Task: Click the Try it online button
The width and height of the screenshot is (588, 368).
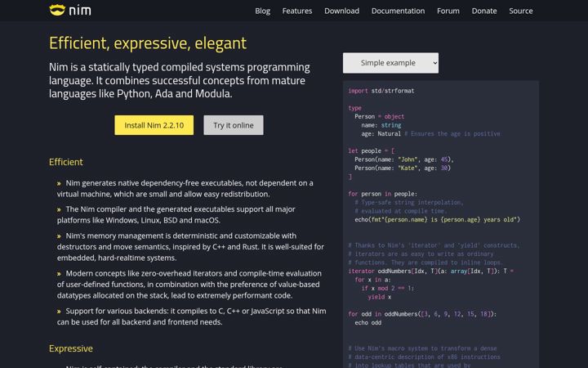Action: click(234, 125)
